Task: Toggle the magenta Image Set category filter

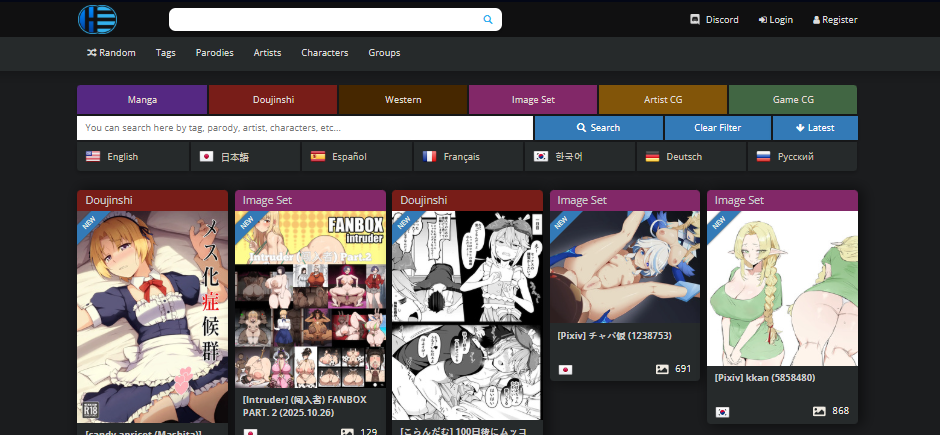Action: [x=533, y=99]
